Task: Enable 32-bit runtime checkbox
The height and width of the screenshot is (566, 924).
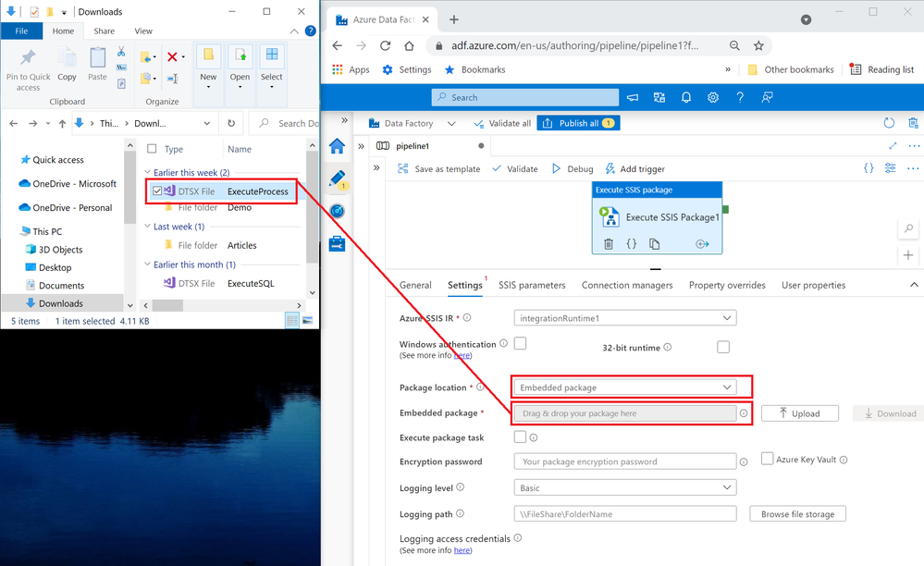Action: (723, 347)
